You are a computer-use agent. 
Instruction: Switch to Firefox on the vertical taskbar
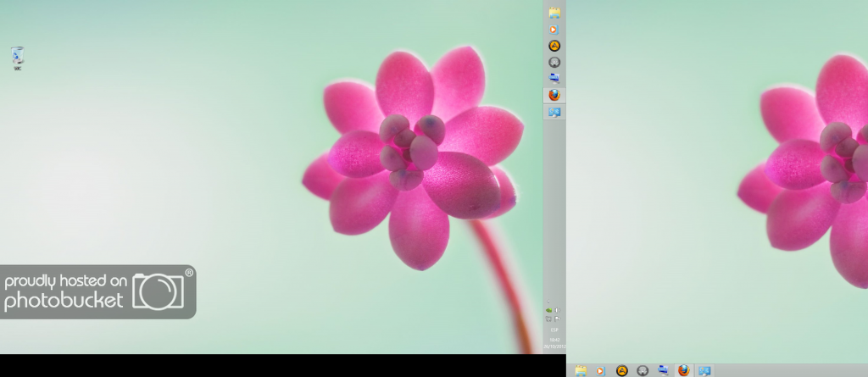pos(554,95)
